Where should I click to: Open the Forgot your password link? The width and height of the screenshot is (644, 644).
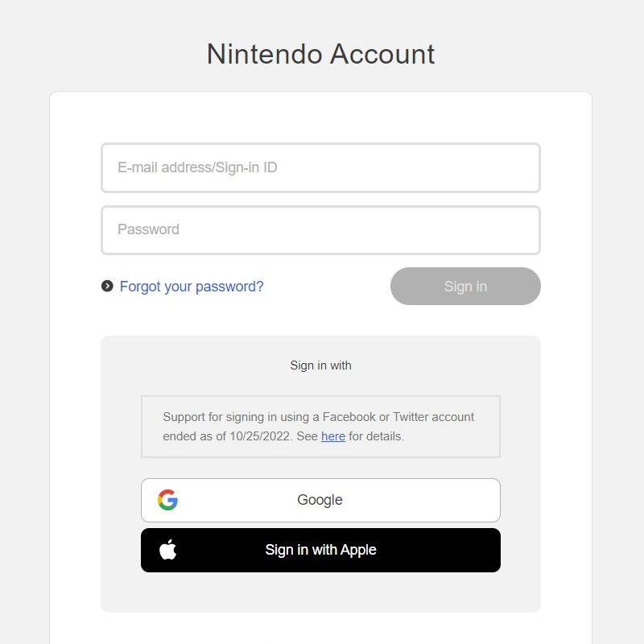[192, 287]
